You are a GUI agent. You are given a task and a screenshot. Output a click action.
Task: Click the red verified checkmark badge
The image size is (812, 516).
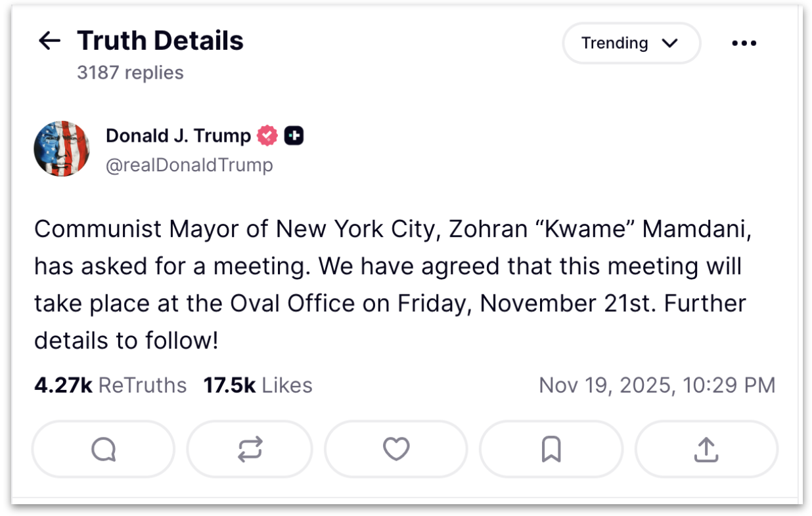(267, 136)
